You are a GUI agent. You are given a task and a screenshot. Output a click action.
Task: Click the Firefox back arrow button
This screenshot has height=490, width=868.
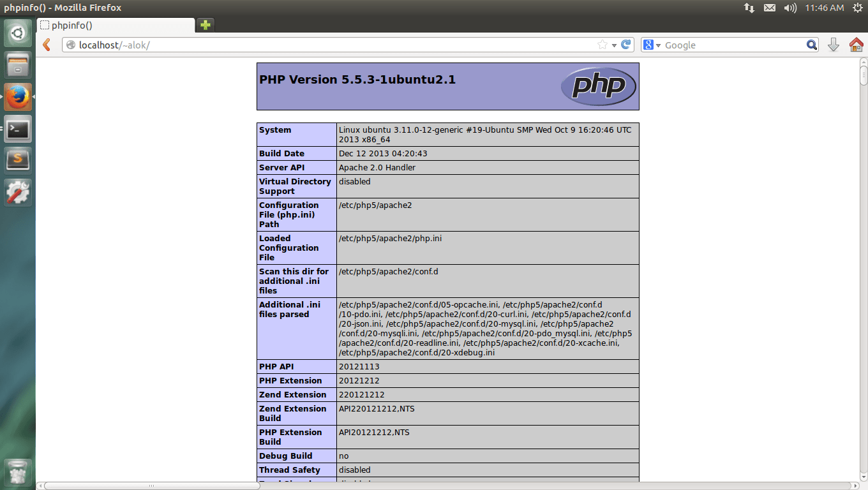pos(46,45)
